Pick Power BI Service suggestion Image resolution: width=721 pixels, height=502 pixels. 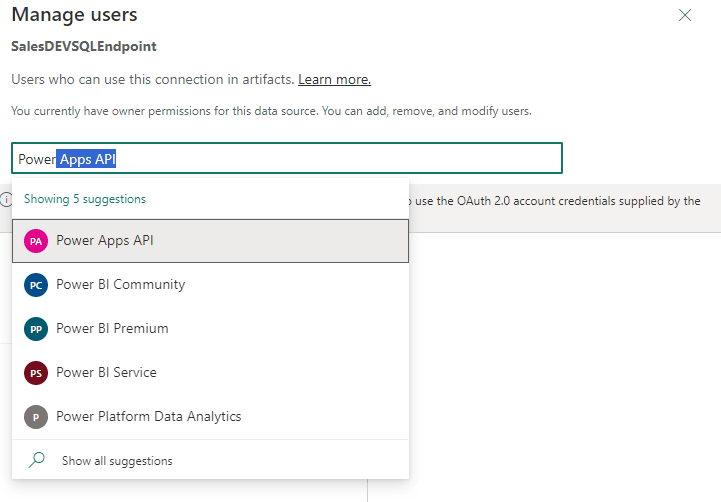(210, 372)
